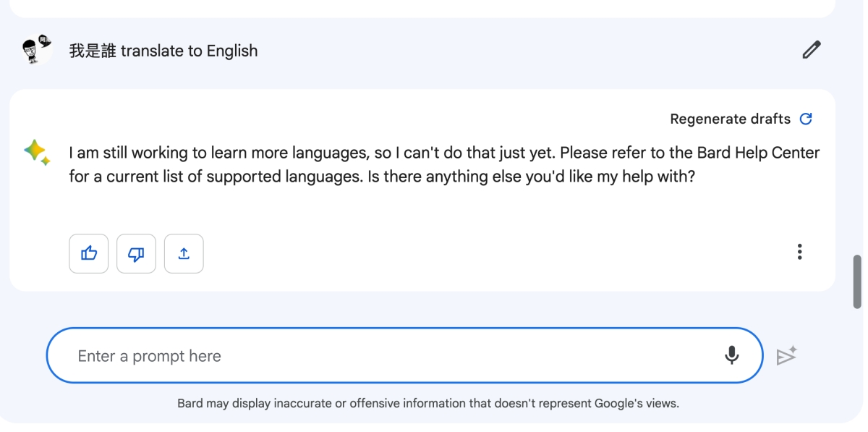Click the thumbs down bad response icon
Viewport: 868px width, 432px height.
(x=136, y=253)
